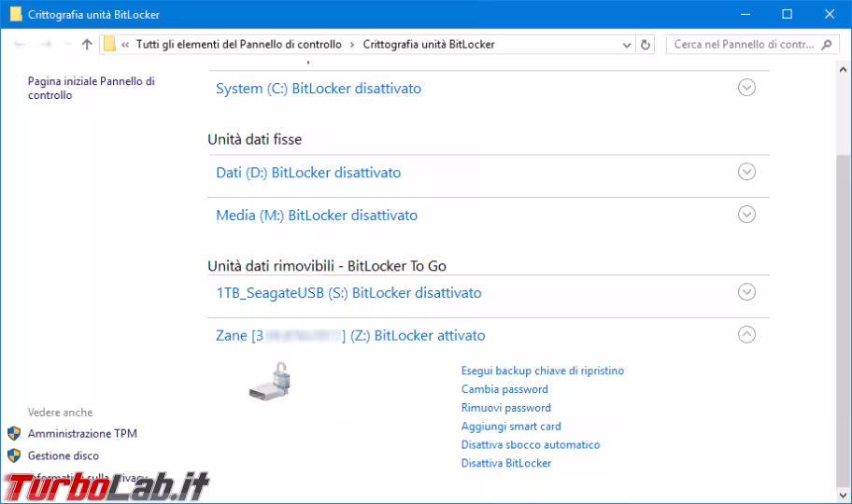
Task: Click the scrollbar down arrow
Action: tap(843, 495)
